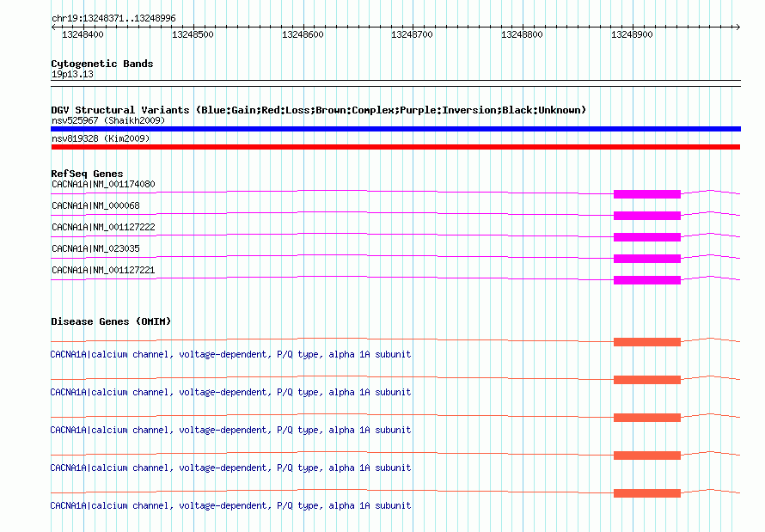
Task: Click the CACNA1A|NM_001127221 transcript label
Action: coord(103,270)
